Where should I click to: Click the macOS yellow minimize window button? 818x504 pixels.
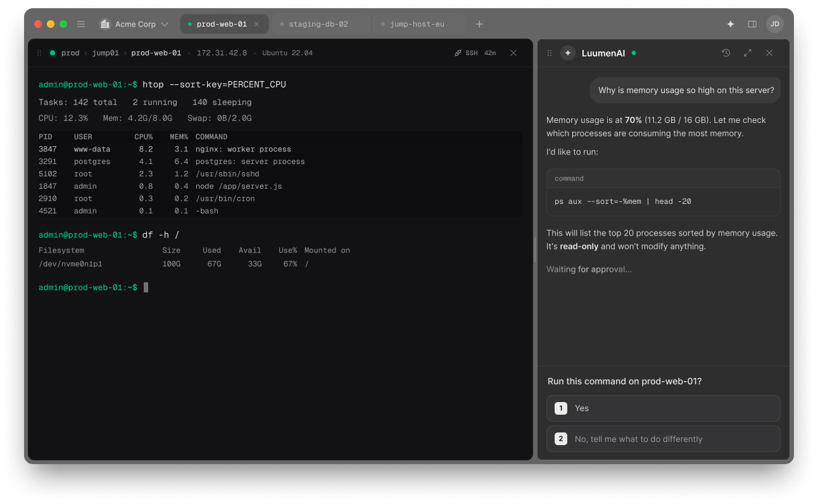click(51, 24)
